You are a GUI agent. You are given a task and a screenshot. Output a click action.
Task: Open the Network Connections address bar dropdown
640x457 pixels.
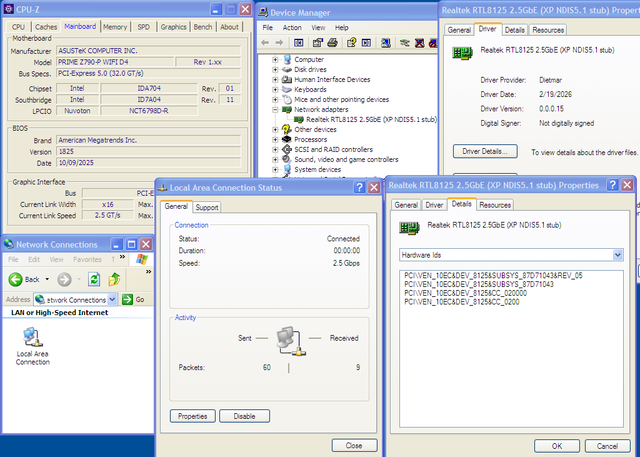pyautogui.click(x=112, y=299)
